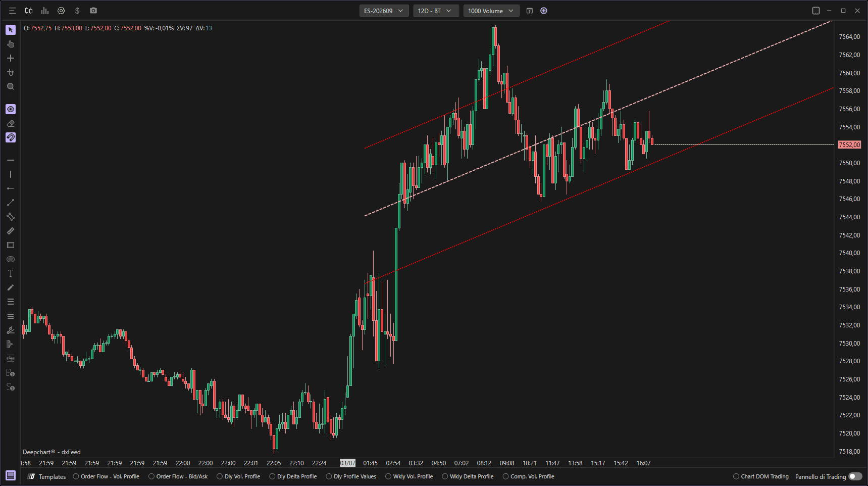Select Wkly Delta Profile template

click(x=468, y=476)
